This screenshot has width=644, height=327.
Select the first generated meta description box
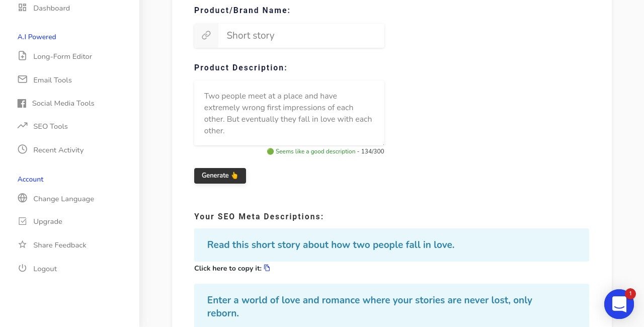[x=391, y=245]
